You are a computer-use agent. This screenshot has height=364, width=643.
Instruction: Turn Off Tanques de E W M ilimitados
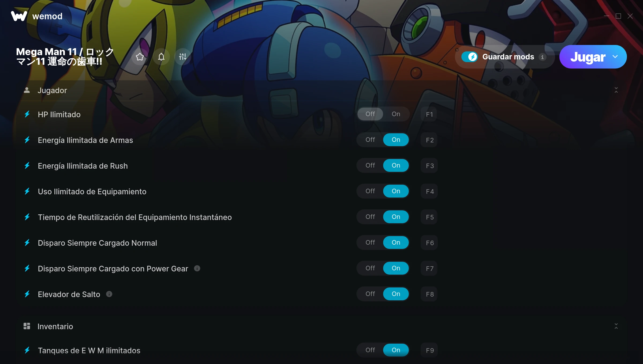point(370,350)
